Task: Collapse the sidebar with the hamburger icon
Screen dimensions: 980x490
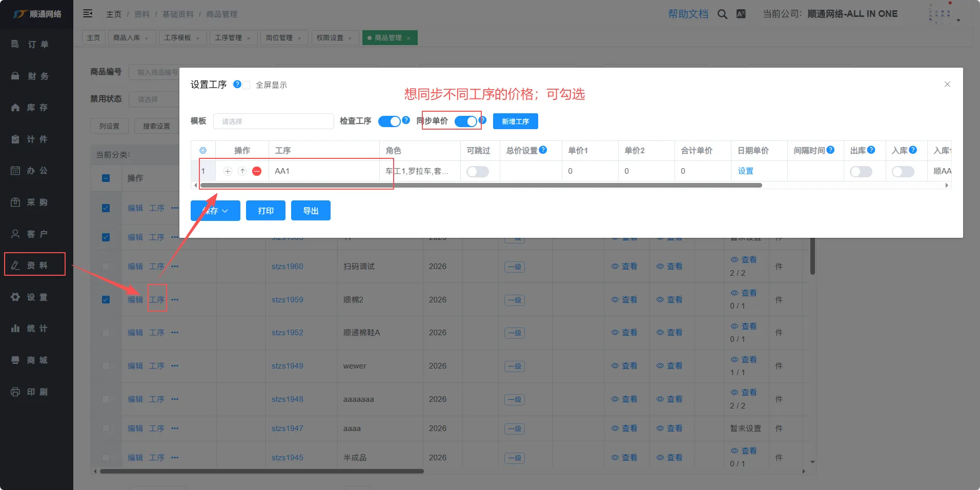Action: click(x=88, y=14)
